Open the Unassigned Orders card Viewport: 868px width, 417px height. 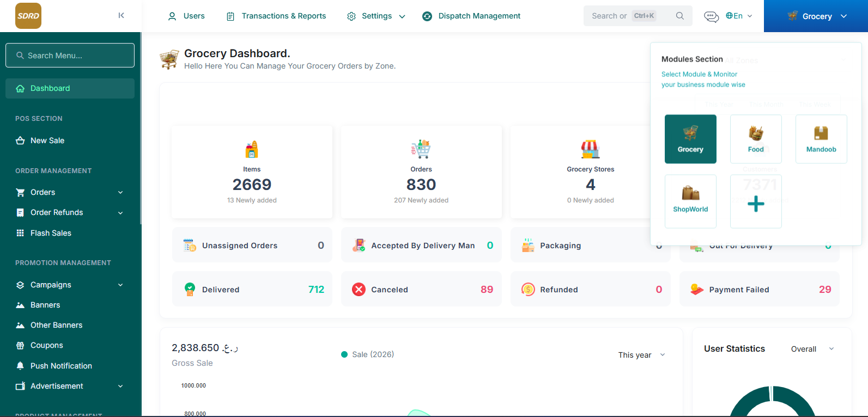252,246
